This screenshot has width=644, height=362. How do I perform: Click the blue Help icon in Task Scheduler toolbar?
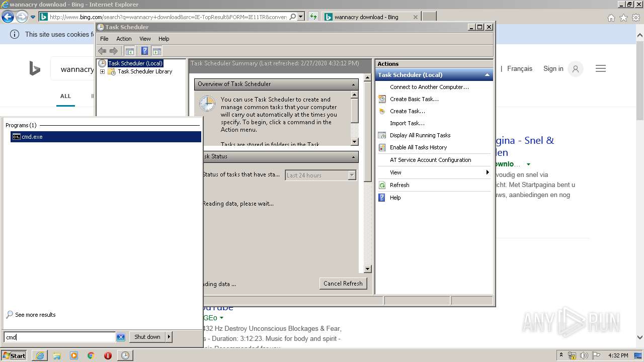coord(144,51)
